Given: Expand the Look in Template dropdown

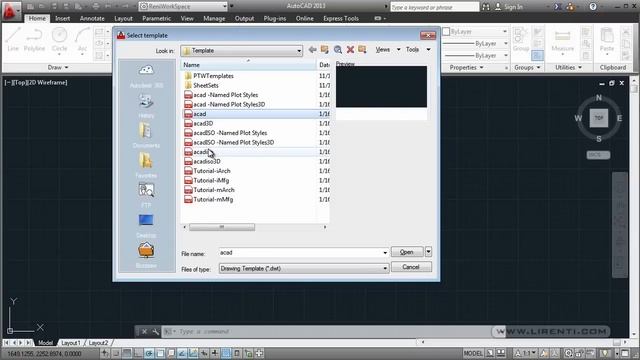Looking at the screenshot, I should pyautogui.click(x=299, y=51).
